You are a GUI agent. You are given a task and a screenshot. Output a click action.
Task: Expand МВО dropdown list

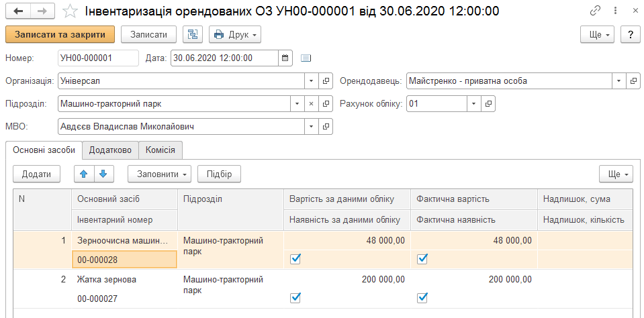pos(311,127)
